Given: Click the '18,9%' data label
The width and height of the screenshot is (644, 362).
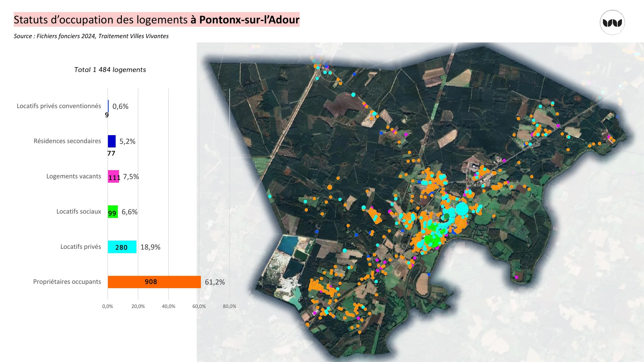Looking at the screenshot, I should click(x=150, y=247).
